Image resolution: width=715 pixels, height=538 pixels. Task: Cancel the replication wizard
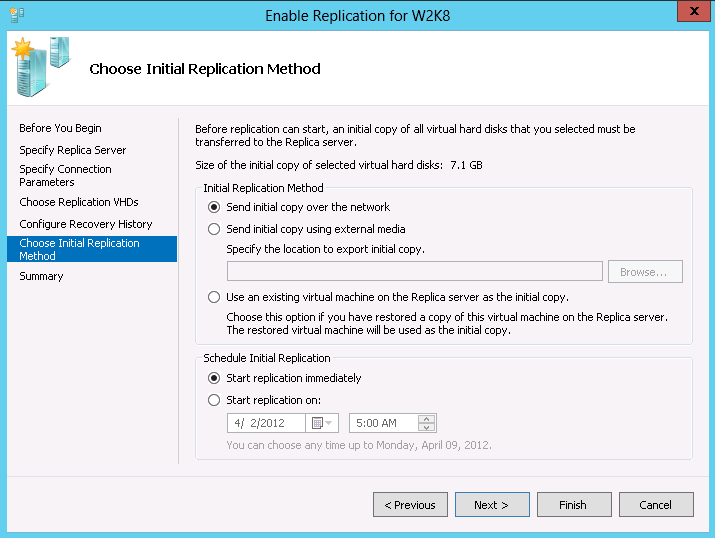(656, 505)
